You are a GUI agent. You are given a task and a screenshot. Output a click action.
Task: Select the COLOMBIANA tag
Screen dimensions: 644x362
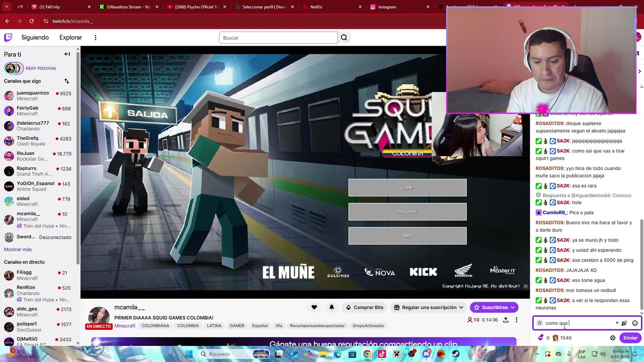(155, 326)
